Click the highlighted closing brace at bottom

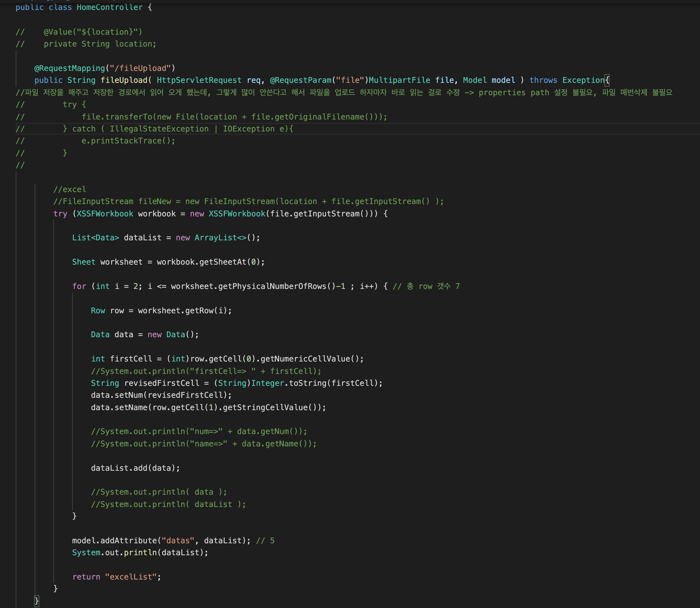click(x=37, y=601)
